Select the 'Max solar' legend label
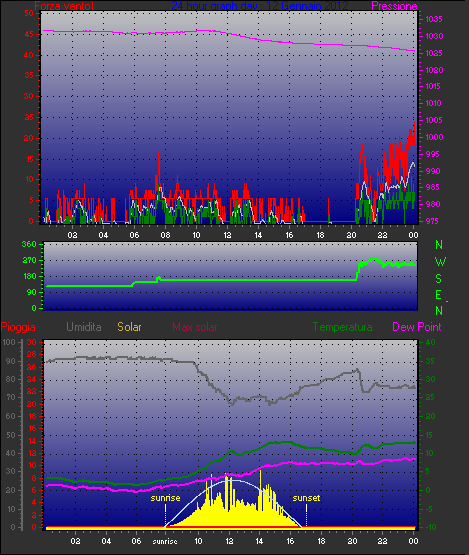This screenshot has height=555, width=469. [x=195, y=327]
